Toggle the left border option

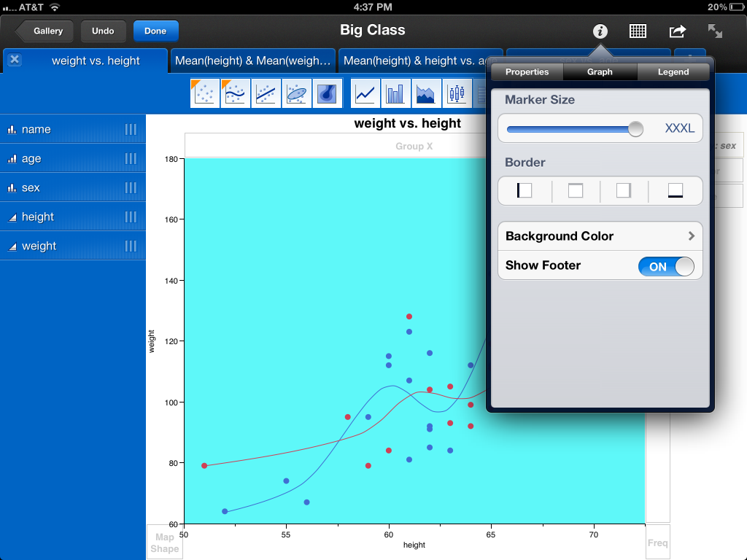point(525,190)
